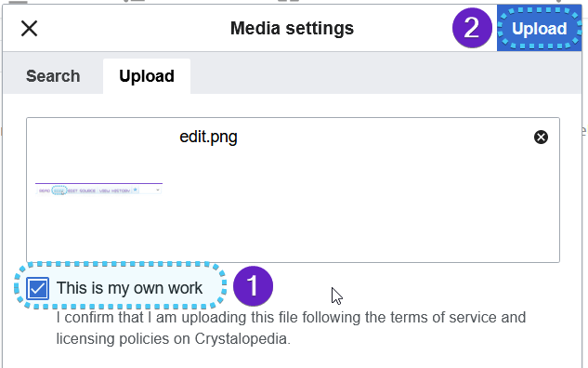Click the word Crystalopedia in confirmation text
Viewport: 588px width, 368px height.
(241, 339)
